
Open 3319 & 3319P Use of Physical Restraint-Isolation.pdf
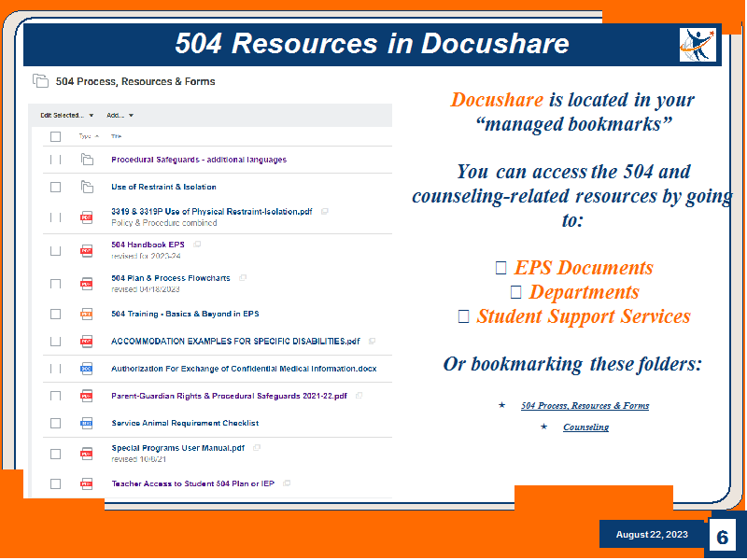(212, 212)
